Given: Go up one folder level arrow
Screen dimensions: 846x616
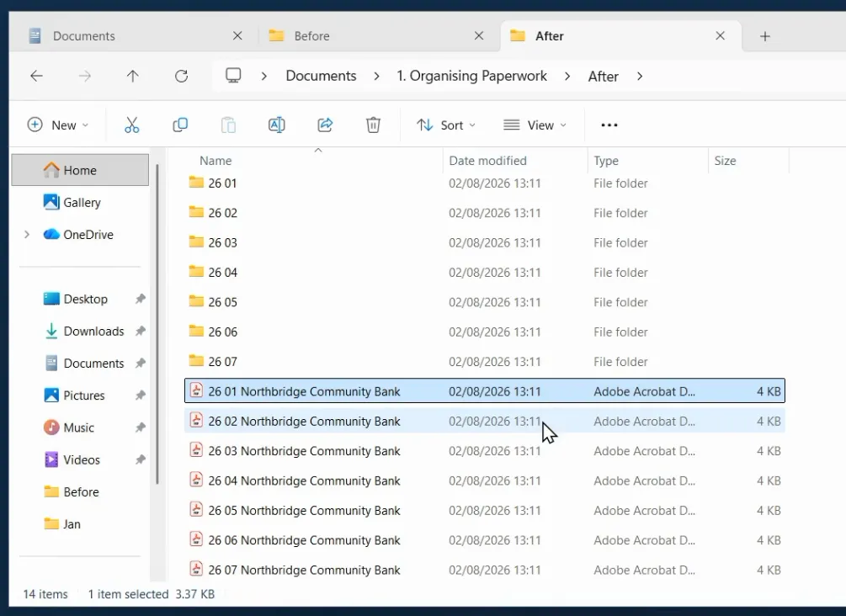Looking at the screenshot, I should coord(133,76).
